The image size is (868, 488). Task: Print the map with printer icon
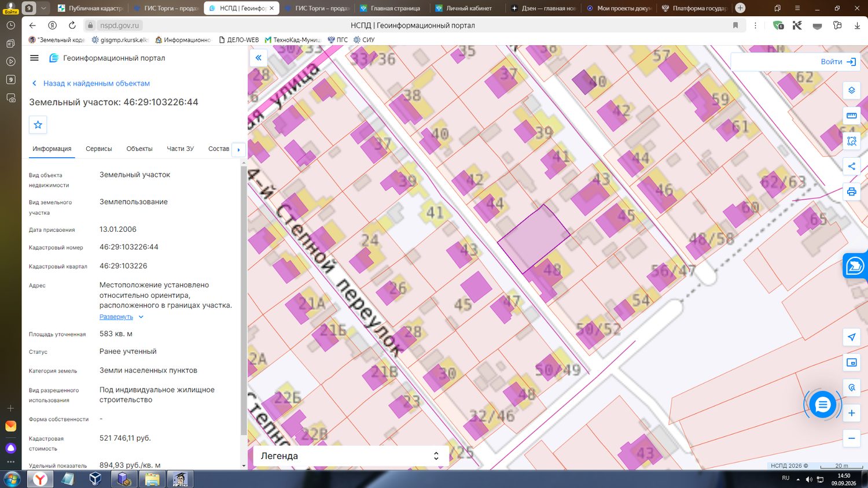(851, 191)
